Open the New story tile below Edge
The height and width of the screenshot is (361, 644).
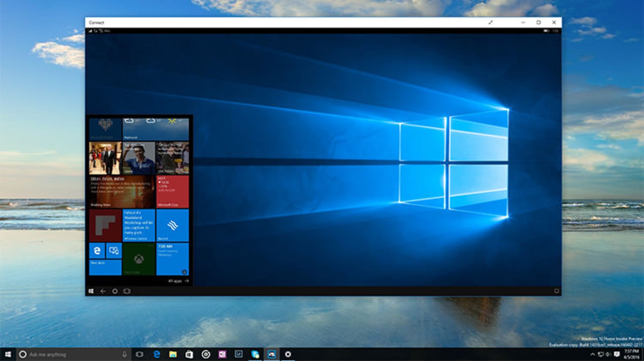tap(105, 267)
